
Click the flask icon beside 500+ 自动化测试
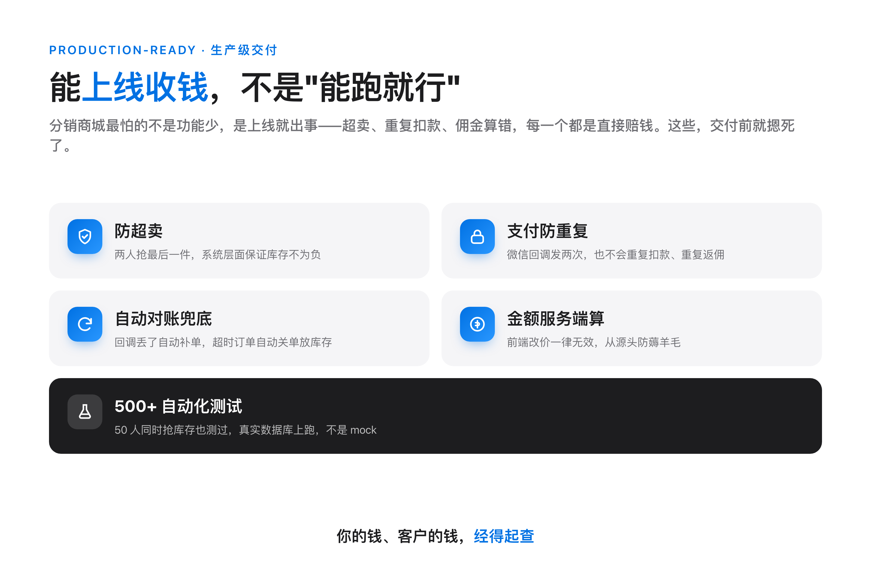click(85, 412)
